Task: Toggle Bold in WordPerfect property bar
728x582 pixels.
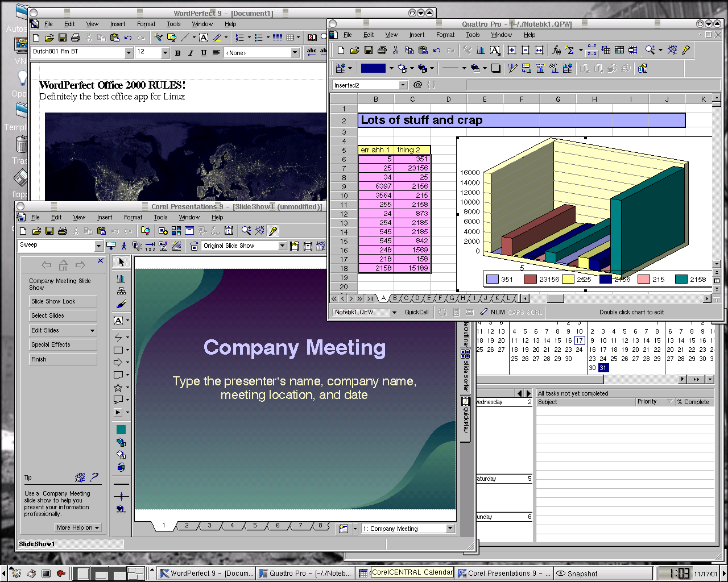Action: tap(177, 53)
